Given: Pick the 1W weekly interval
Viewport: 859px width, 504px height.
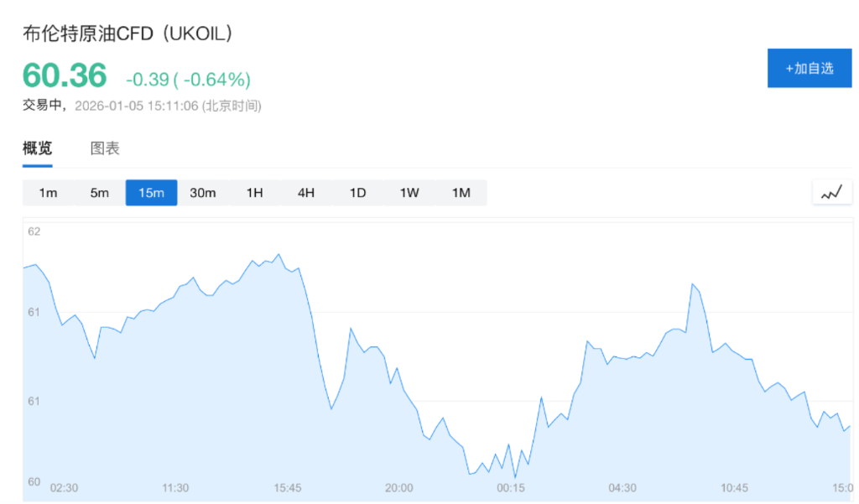Looking at the screenshot, I should pyautogui.click(x=409, y=193).
